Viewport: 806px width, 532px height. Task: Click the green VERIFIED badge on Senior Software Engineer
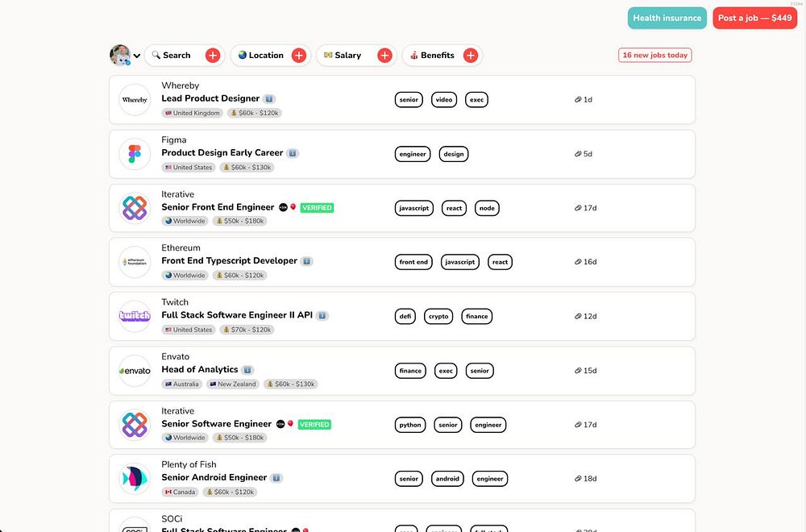click(314, 424)
